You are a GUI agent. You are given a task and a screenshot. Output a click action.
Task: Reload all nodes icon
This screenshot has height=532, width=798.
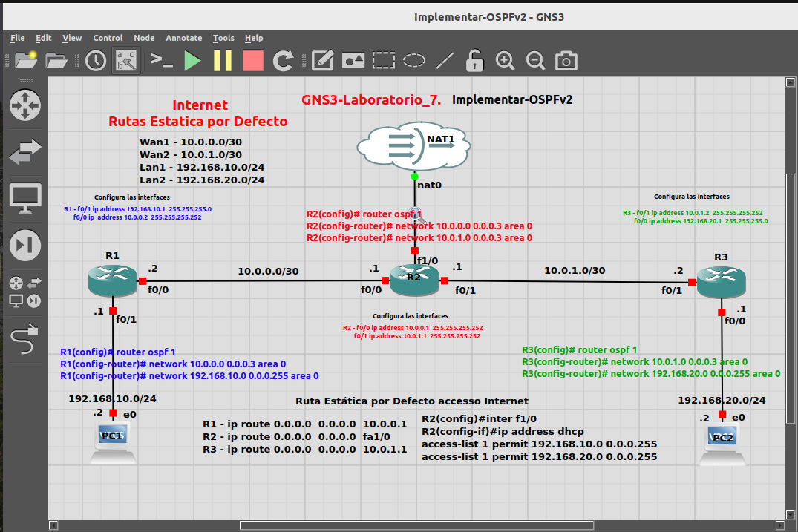(x=283, y=61)
